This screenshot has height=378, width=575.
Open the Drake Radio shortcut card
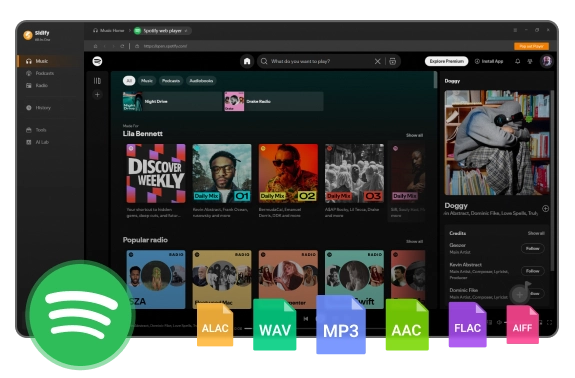pos(274,101)
